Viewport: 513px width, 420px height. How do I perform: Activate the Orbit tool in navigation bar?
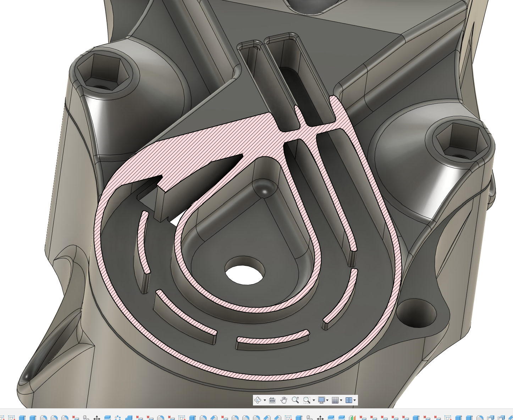click(257, 400)
